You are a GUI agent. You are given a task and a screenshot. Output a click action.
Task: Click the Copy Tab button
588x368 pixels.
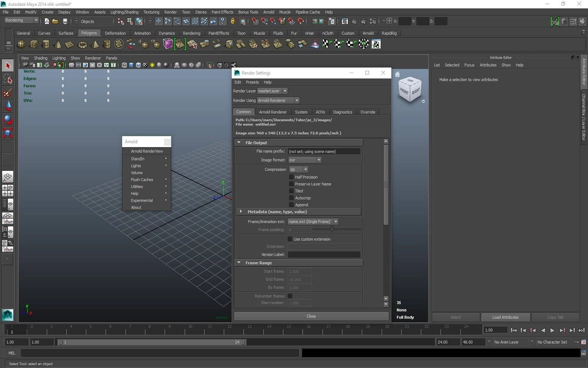pyautogui.click(x=555, y=317)
